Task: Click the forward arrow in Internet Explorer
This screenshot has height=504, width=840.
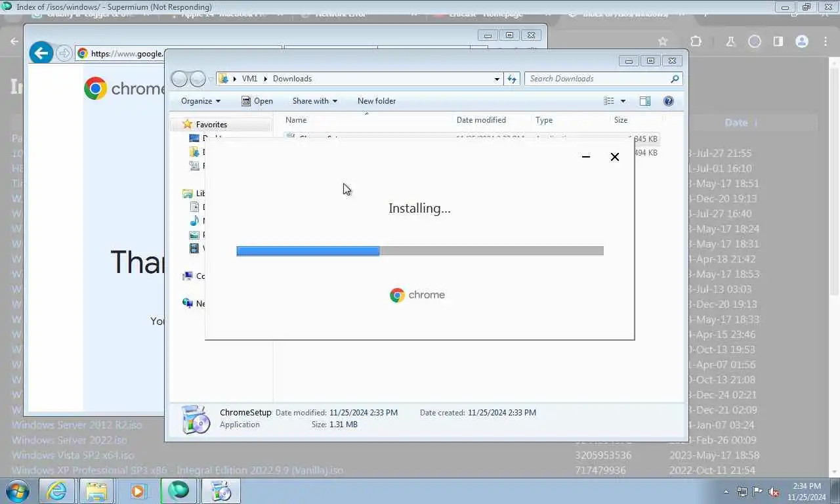Action: [64, 53]
